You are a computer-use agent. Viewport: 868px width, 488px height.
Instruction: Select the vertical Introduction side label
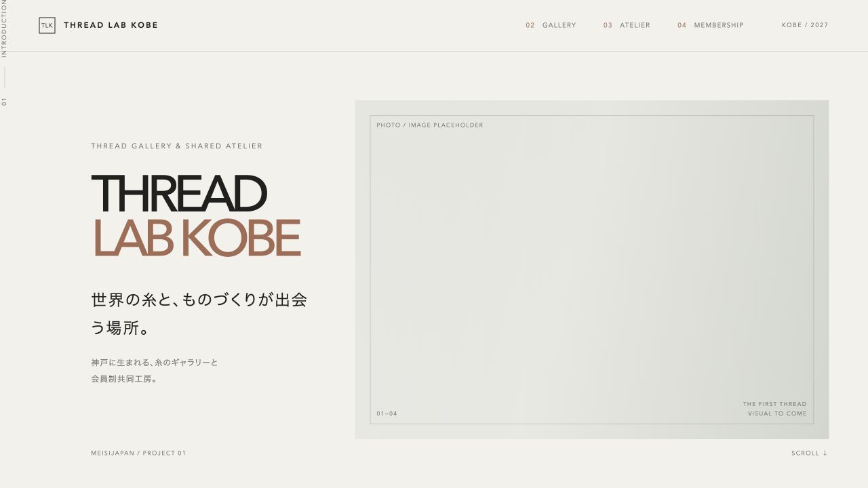click(4, 28)
